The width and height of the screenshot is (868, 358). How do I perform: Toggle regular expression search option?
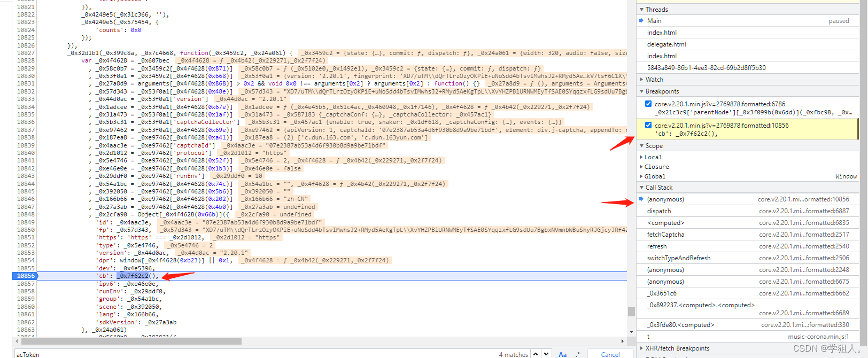578,354
